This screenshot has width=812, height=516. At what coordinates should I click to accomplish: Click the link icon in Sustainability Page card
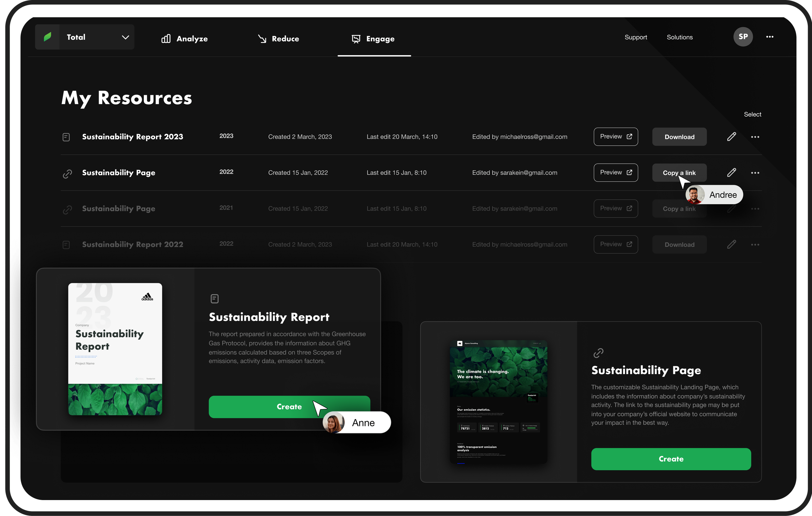click(598, 353)
